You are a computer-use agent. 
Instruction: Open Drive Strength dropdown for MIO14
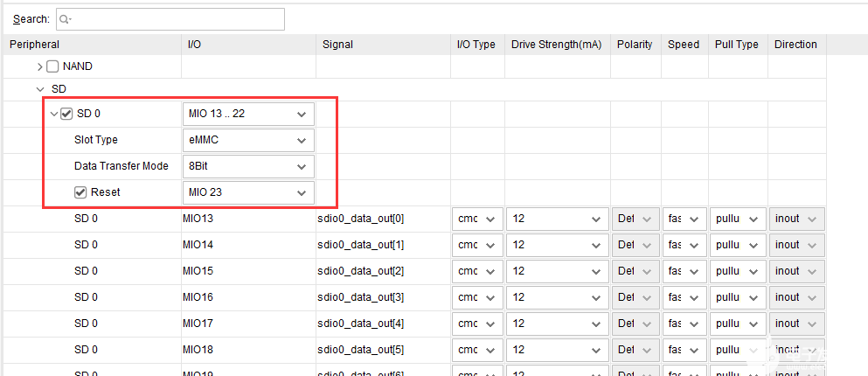point(557,245)
